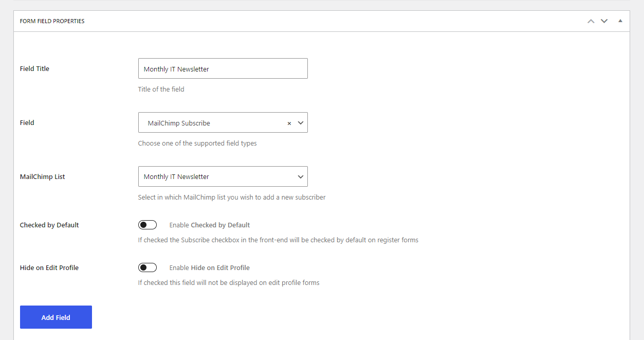
Task: Click the 'Enable Hide on Edit Profile' toggle label
Action: [209, 267]
